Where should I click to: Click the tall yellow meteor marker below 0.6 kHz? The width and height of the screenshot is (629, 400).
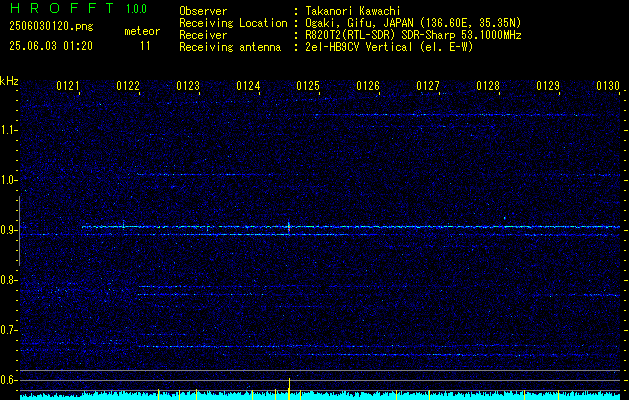pyautogui.click(x=289, y=388)
